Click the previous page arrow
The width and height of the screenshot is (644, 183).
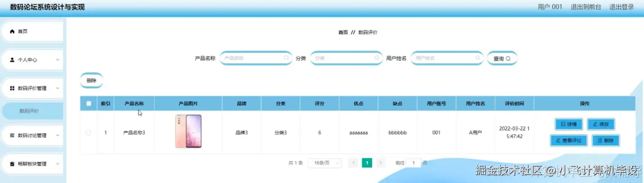pyautogui.click(x=354, y=163)
